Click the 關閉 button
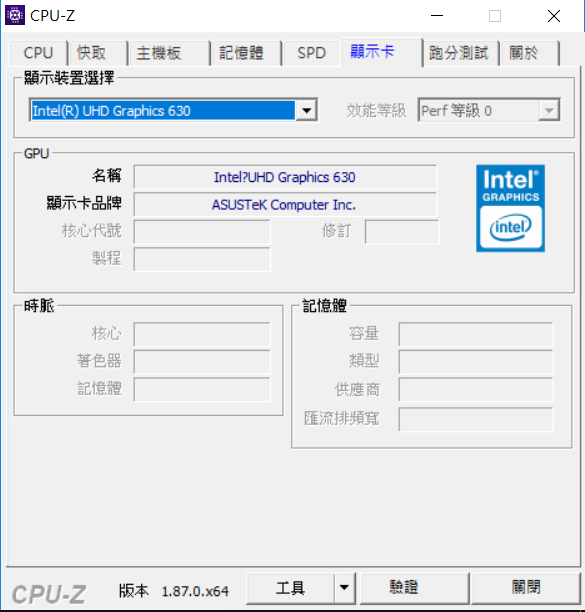The width and height of the screenshot is (585, 612). [526, 588]
